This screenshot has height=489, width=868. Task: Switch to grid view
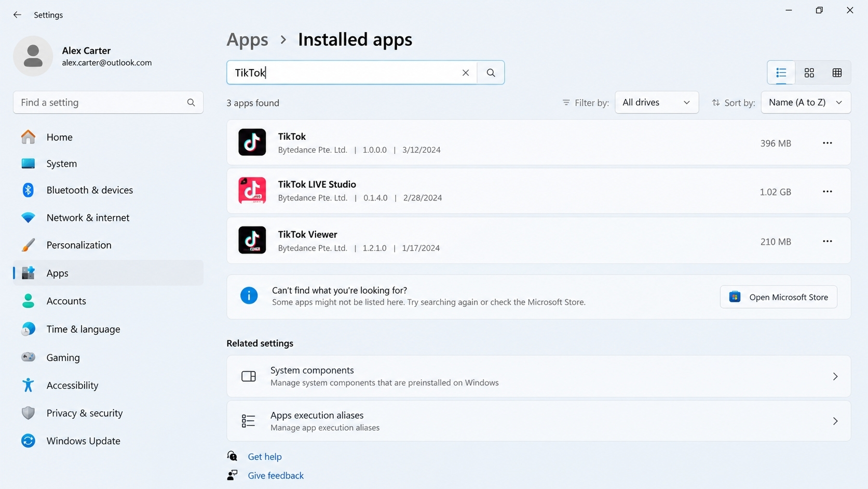(809, 73)
